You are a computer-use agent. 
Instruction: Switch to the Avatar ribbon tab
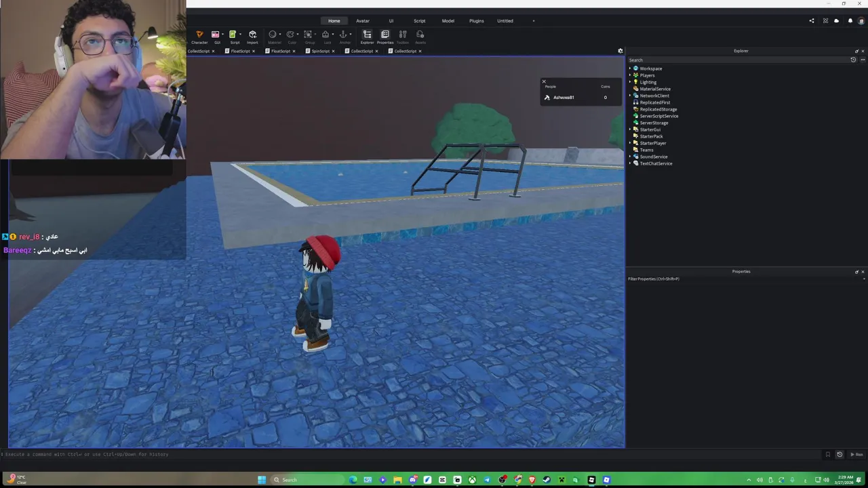pos(363,21)
